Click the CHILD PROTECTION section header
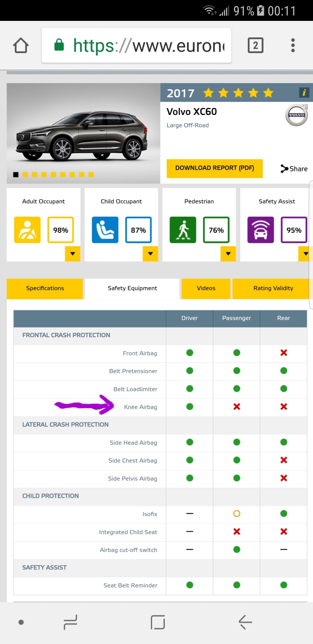The height and width of the screenshot is (644, 313). coord(50,496)
